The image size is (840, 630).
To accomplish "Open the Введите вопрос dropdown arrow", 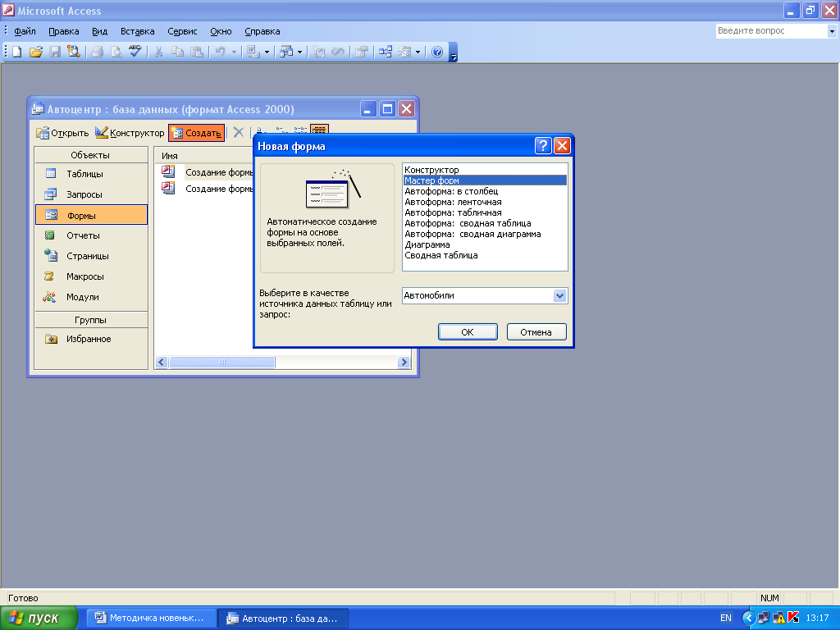I will [832, 31].
